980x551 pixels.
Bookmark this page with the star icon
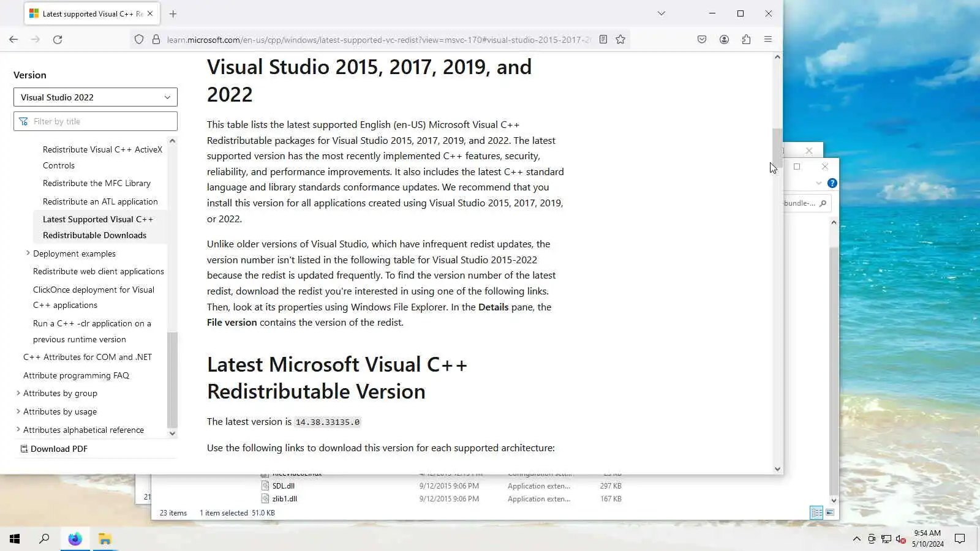[620, 39]
